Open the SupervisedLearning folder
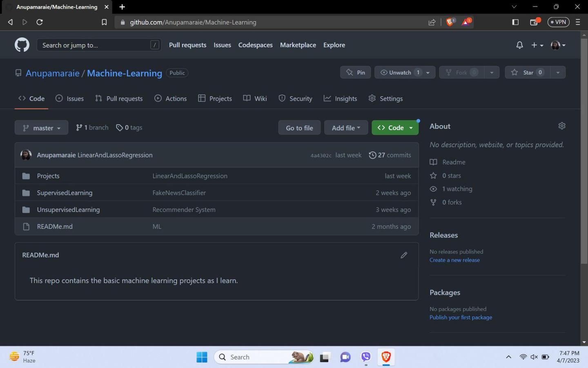This screenshot has height=368, width=588. click(65, 193)
